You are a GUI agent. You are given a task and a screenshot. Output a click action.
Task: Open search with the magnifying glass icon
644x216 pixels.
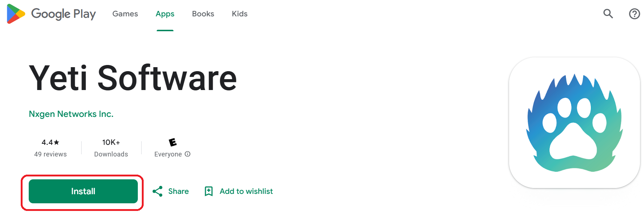click(608, 14)
